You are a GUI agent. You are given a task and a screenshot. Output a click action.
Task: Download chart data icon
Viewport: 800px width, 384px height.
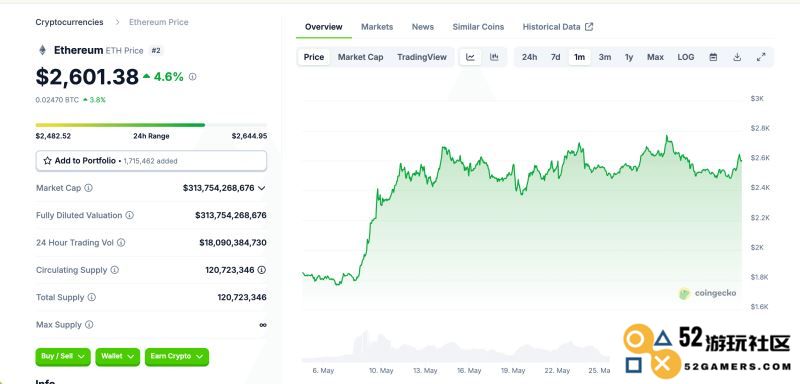tap(737, 57)
